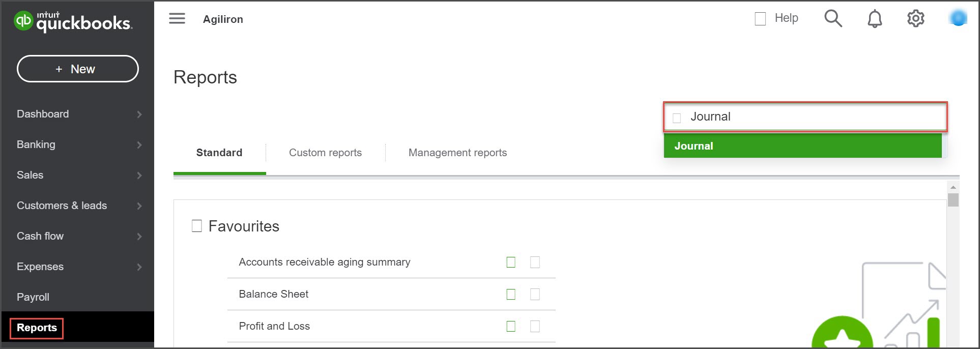Screen dimensions: 980x349
Task: Expand the Banking chevron arrow
Action: [x=139, y=145]
